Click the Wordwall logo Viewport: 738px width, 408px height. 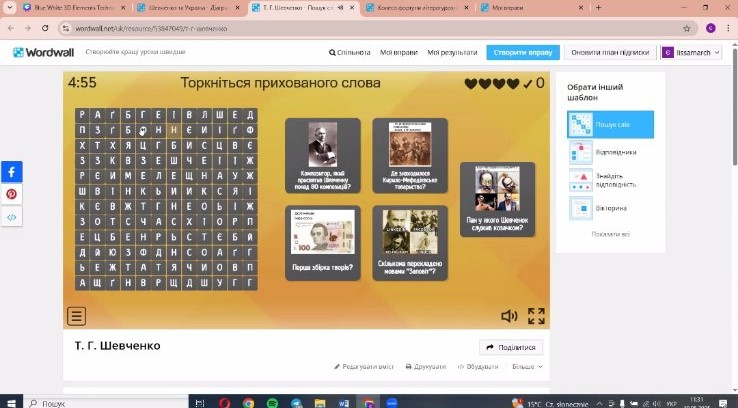(43, 52)
